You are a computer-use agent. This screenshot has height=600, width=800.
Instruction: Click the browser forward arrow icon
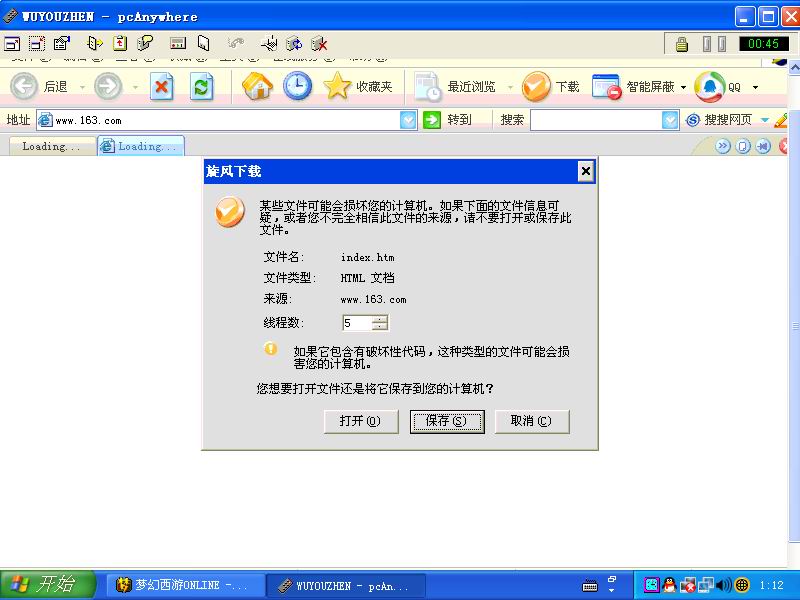click(109, 86)
